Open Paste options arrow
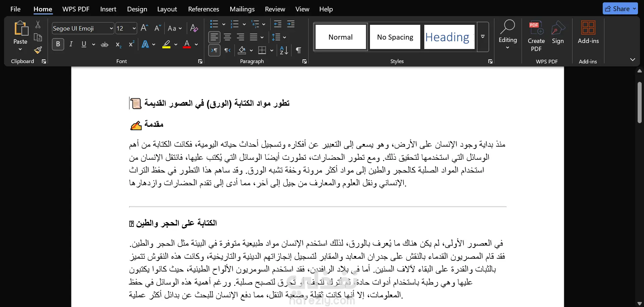Image resolution: width=644 pixels, height=307 pixels. [20, 49]
